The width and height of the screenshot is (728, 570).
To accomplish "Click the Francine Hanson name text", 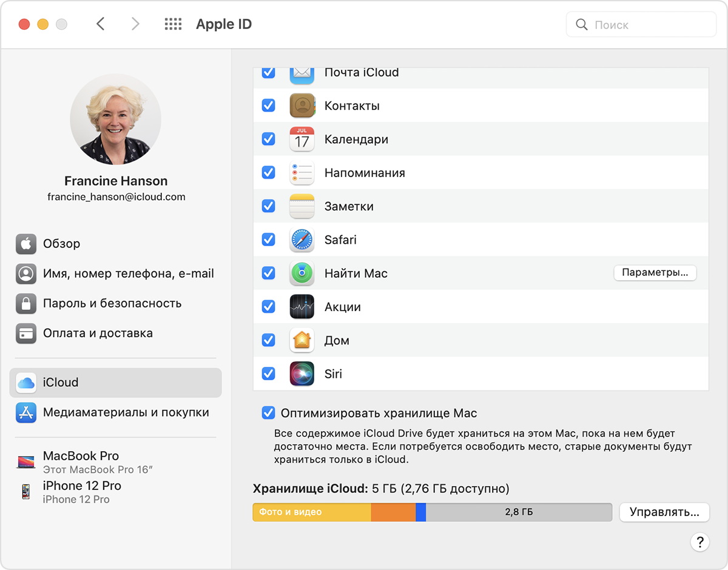I will [116, 181].
